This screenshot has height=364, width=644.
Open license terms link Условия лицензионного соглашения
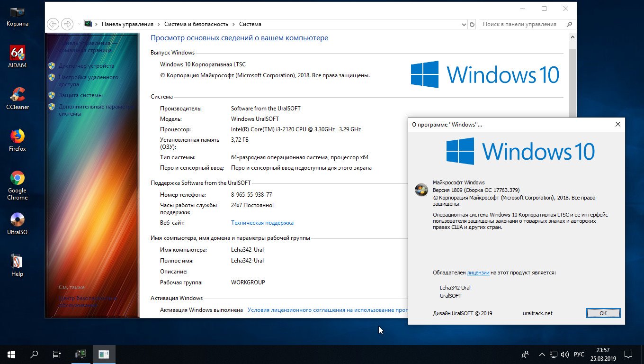point(327,310)
